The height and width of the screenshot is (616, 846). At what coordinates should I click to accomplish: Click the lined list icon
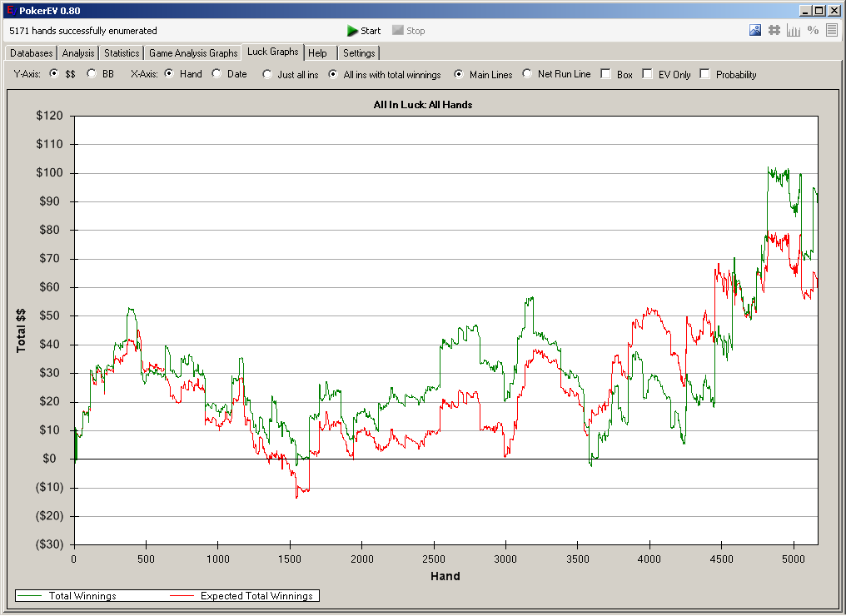click(832, 31)
